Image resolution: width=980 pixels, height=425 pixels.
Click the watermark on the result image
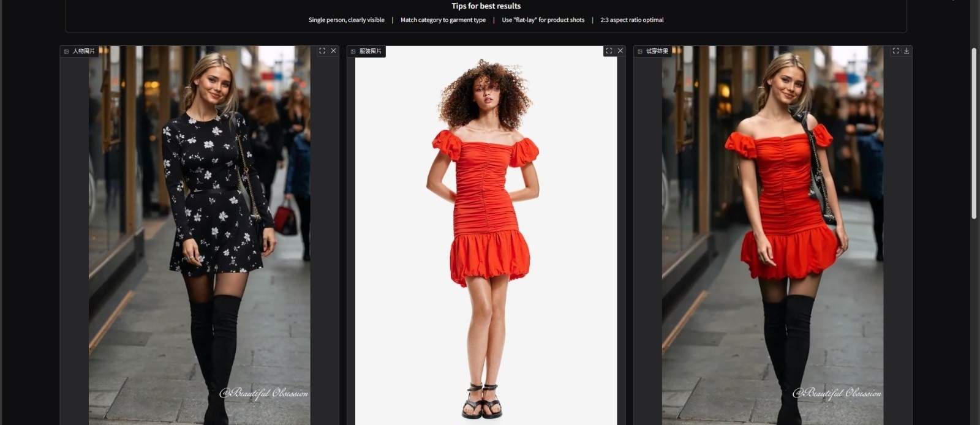click(837, 393)
